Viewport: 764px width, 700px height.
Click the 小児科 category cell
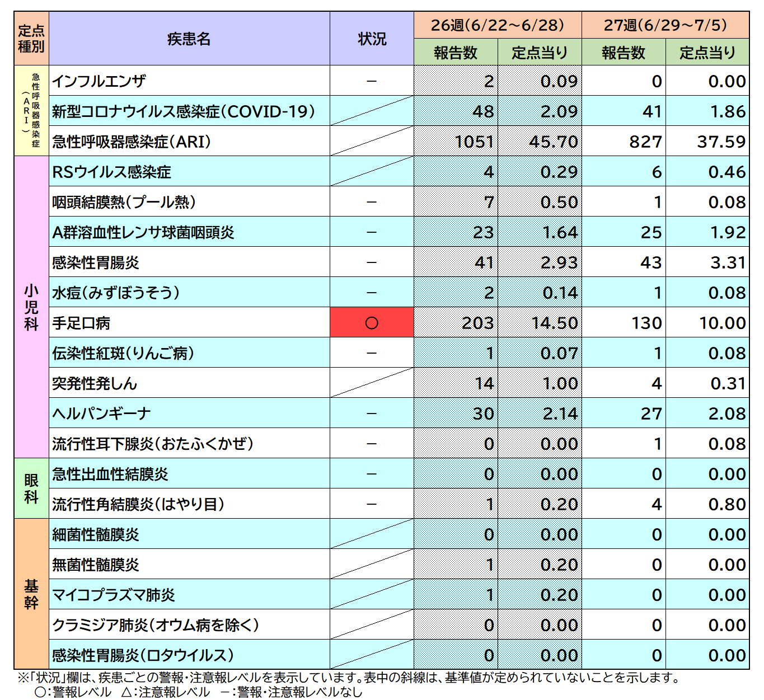pyautogui.click(x=31, y=307)
